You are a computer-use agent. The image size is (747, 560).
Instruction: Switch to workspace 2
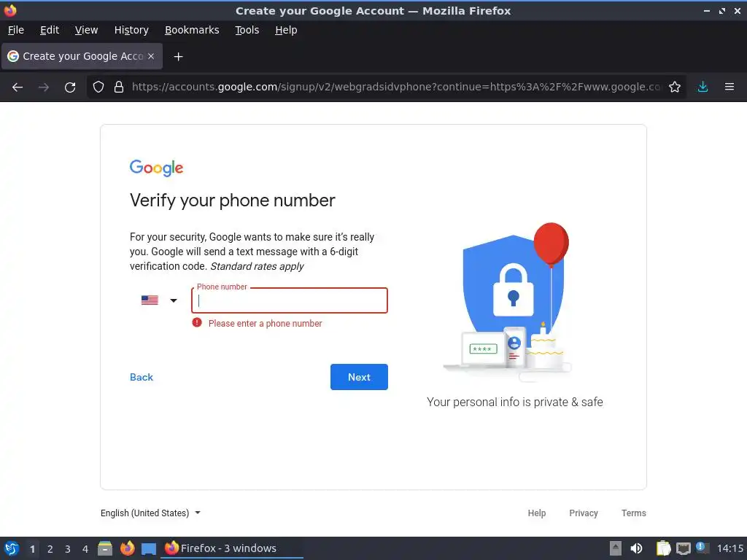(x=50, y=549)
